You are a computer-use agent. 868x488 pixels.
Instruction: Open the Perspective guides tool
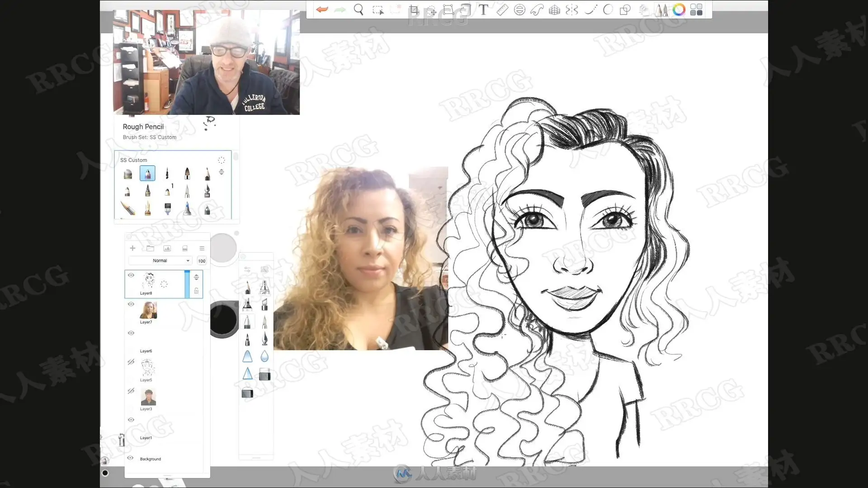pos(554,10)
